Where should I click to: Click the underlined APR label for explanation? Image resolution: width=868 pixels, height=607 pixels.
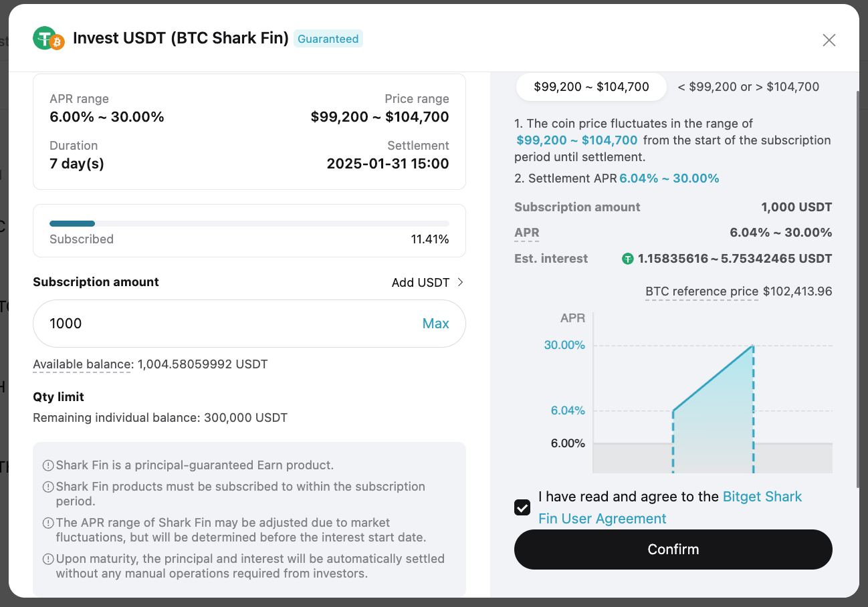[527, 233]
